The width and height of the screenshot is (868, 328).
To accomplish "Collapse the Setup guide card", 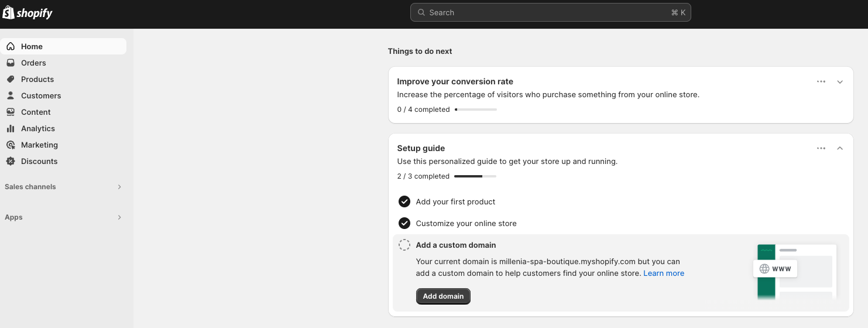I will (840, 149).
